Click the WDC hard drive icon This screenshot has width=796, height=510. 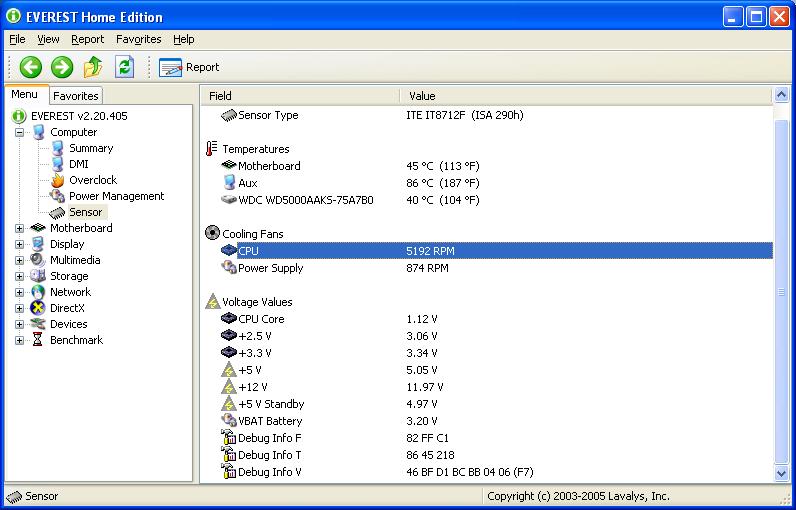[229, 200]
